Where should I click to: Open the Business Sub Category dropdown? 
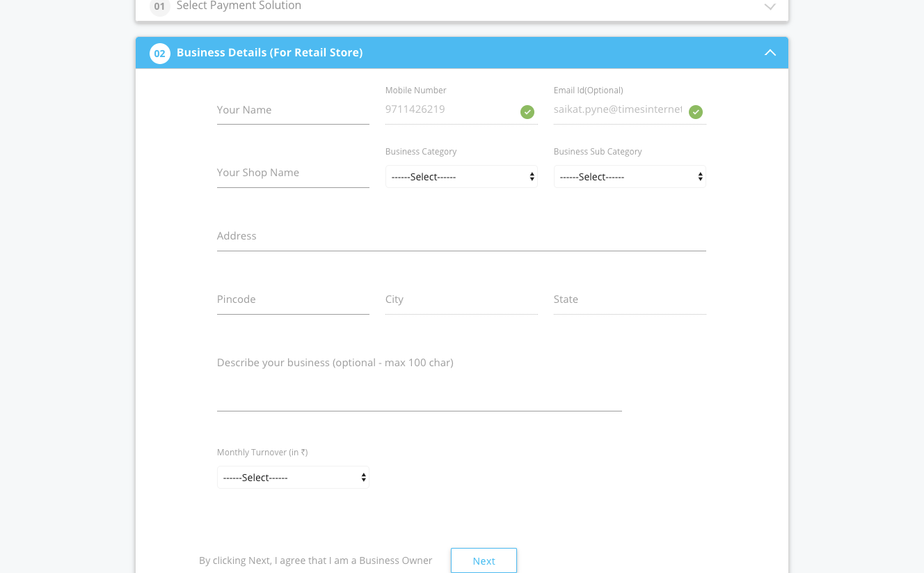pos(630,177)
